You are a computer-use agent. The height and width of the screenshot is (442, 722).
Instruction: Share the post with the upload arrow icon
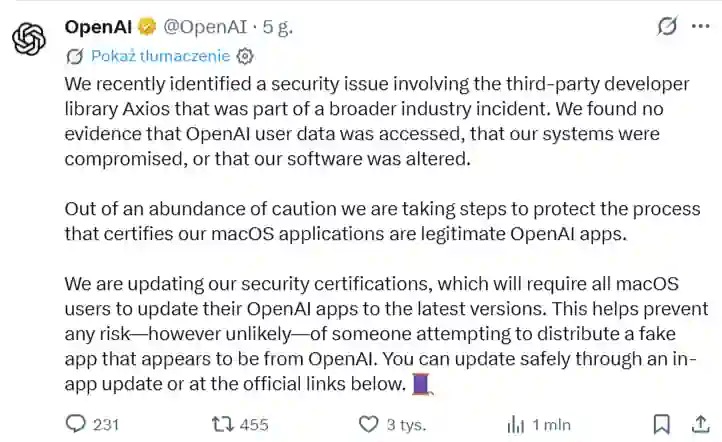pos(699,423)
